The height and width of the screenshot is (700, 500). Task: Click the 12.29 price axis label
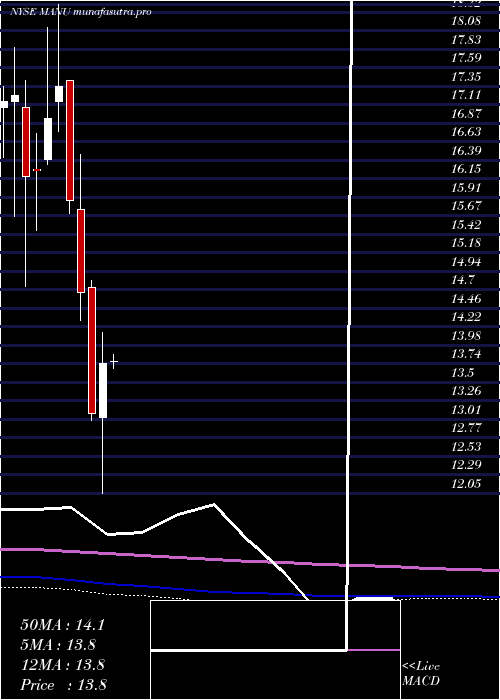(x=466, y=464)
